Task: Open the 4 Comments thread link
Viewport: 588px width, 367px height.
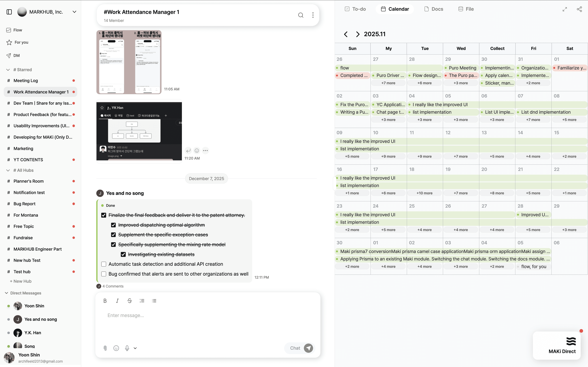Action: point(113,286)
